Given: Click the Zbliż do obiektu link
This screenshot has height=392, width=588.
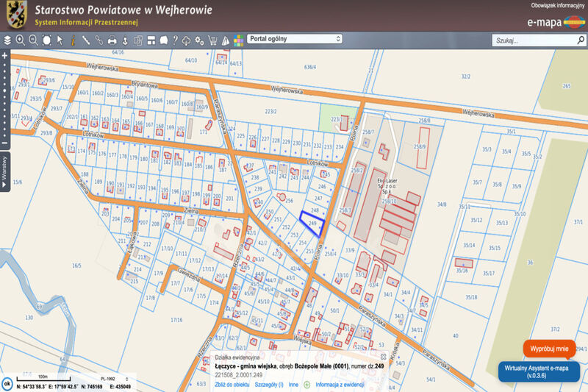Looking at the screenshot, I should tap(233, 385).
